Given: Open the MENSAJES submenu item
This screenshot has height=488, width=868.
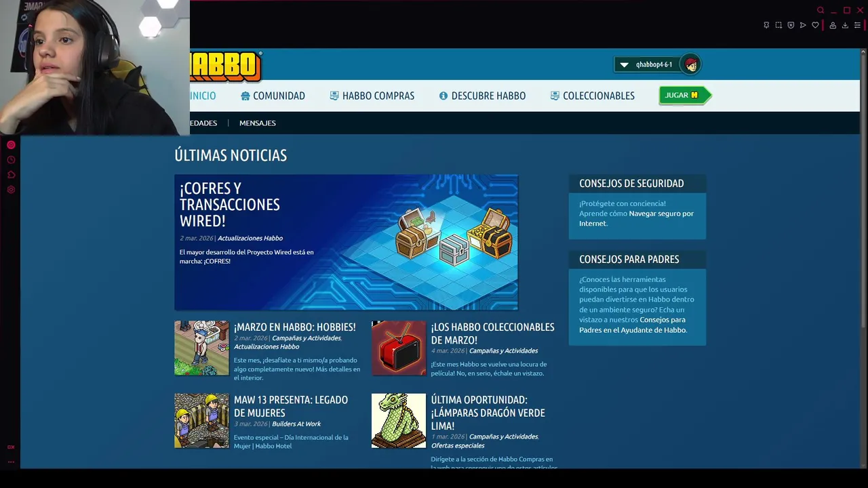Looking at the screenshot, I should 258,123.
